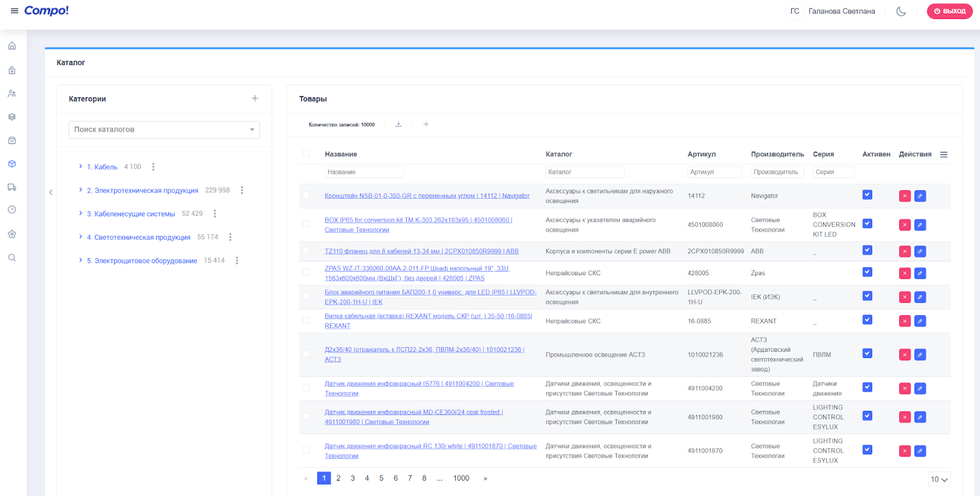
Task: Open the clock history icon in sidebar
Action: point(12,210)
